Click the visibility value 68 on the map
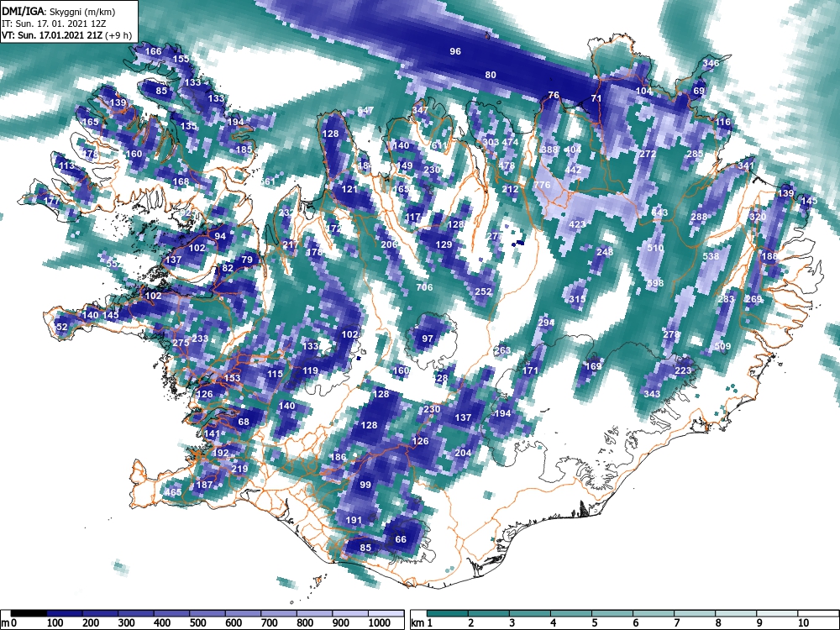840x630 pixels. (x=244, y=423)
